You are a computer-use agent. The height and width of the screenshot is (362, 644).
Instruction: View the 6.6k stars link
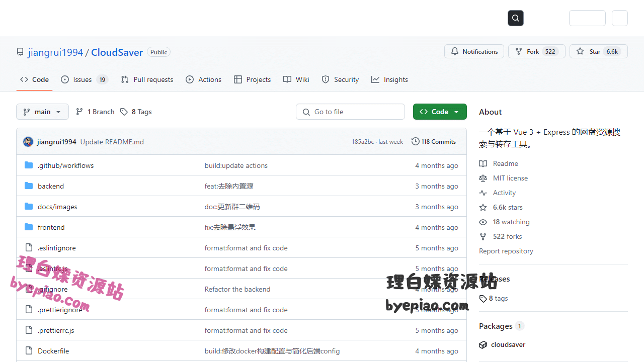click(x=501, y=207)
